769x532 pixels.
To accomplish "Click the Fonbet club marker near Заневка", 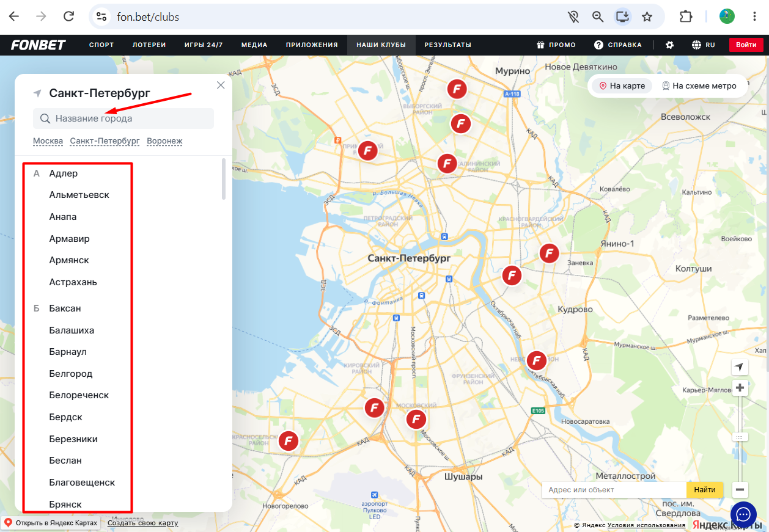I will tap(549, 253).
